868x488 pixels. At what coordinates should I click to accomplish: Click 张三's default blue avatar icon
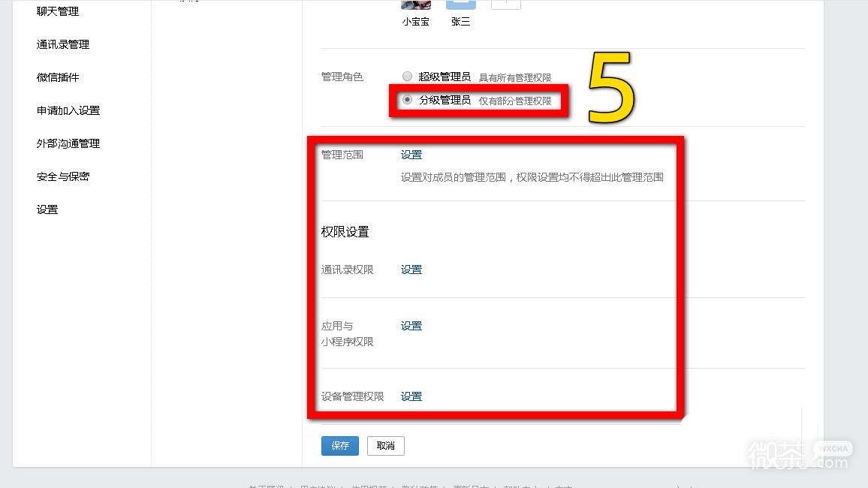tap(460, 3)
